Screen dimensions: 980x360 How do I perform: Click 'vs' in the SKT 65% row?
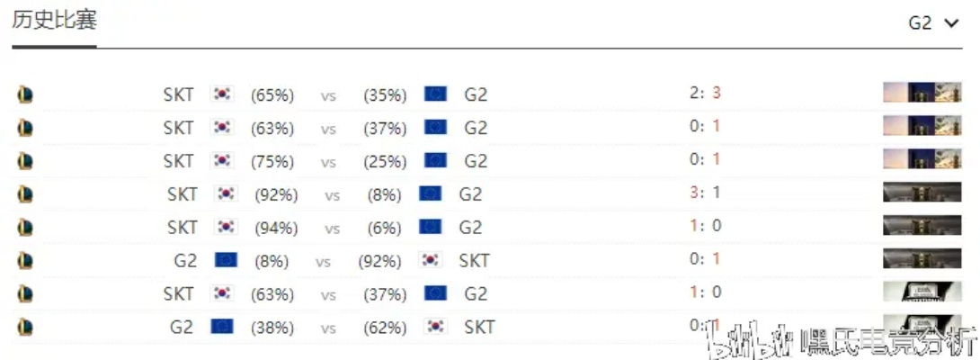point(328,94)
